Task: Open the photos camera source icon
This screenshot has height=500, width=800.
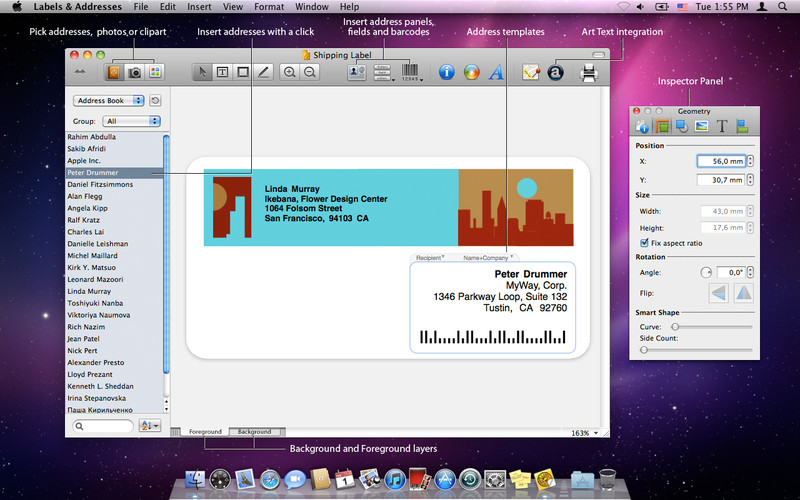Action: [x=135, y=72]
